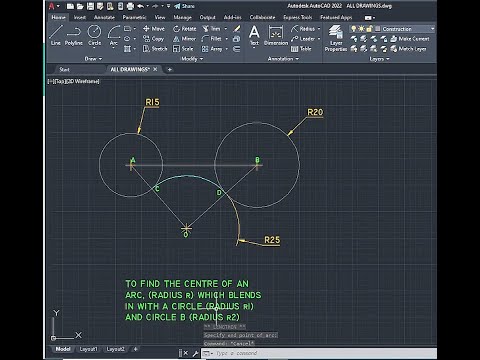The image size is (480, 360).
Task: Add a new layout with plus
Action: (x=135, y=349)
